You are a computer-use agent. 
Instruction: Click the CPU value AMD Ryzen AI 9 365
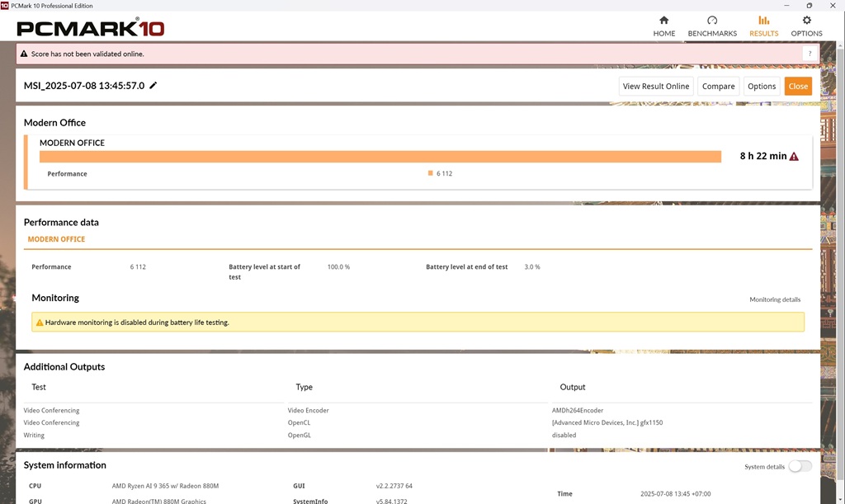pyautogui.click(x=165, y=486)
